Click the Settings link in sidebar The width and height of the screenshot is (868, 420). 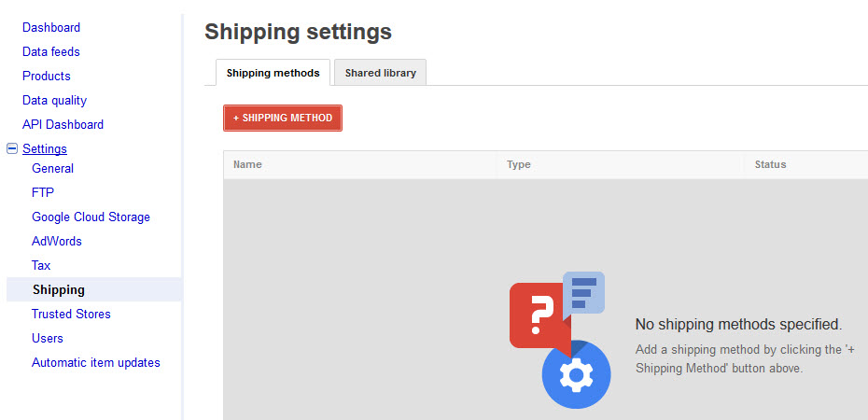pyautogui.click(x=45, y=148)
